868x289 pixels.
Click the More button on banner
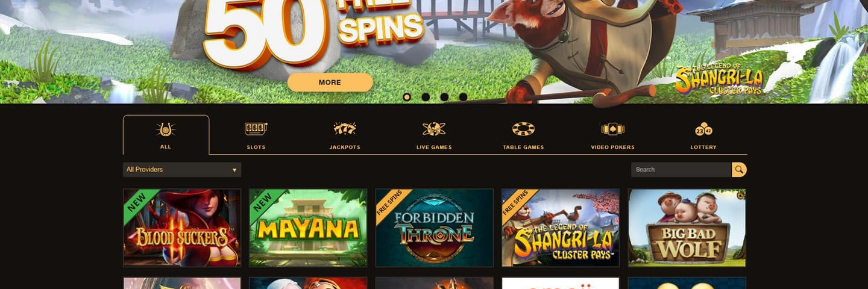pyautogui.click(x=330, y=82)
